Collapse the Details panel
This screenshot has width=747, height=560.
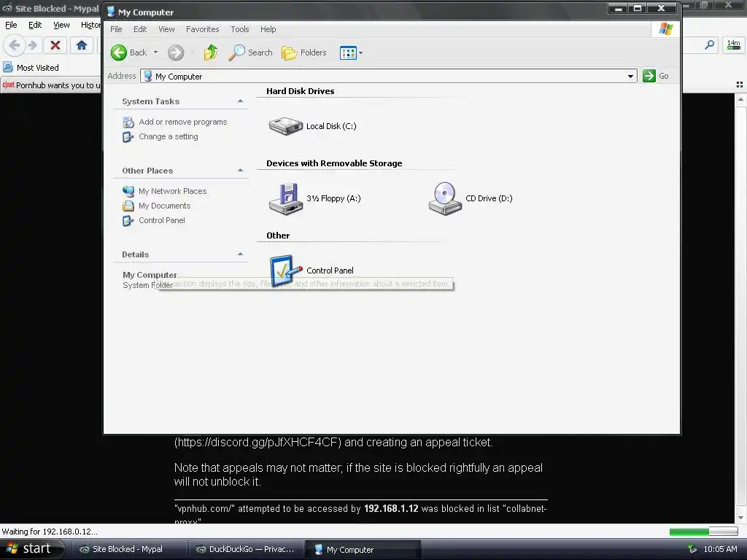coord(240,254)
